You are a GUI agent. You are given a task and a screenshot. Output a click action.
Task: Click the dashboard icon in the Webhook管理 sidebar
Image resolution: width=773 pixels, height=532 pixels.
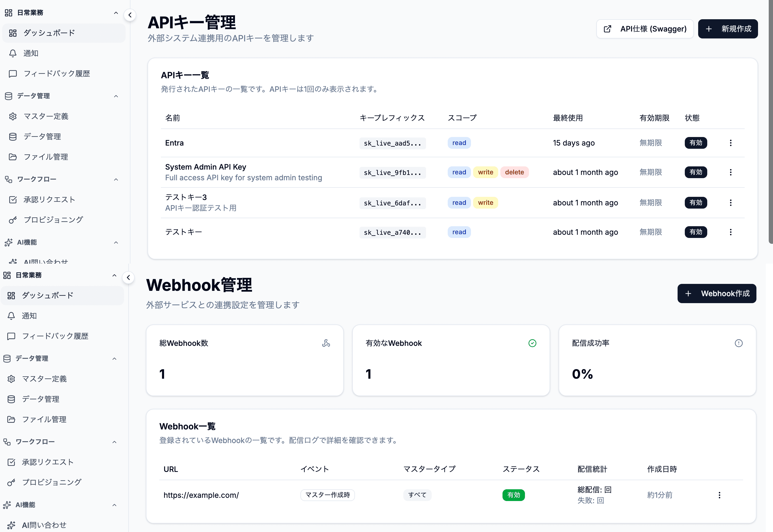click(11, 296)
